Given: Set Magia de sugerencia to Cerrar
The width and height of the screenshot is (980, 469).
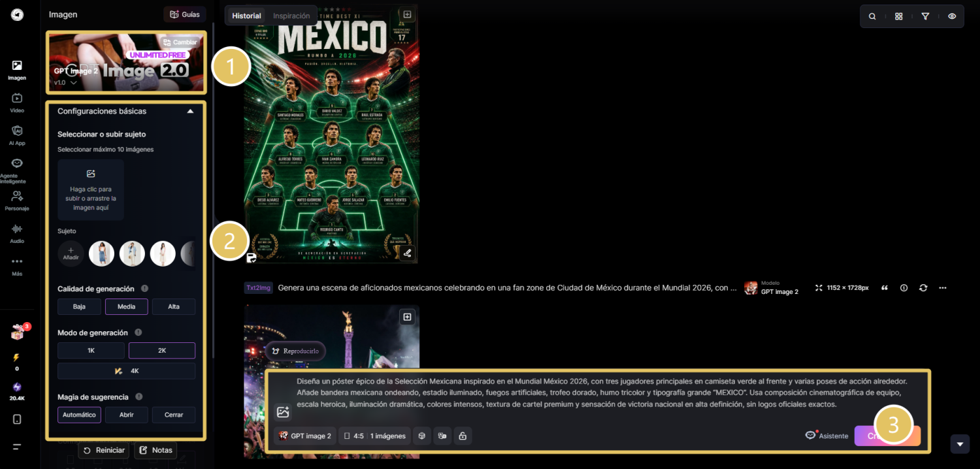Looking at the screenshot, I should tap(174, 415).
